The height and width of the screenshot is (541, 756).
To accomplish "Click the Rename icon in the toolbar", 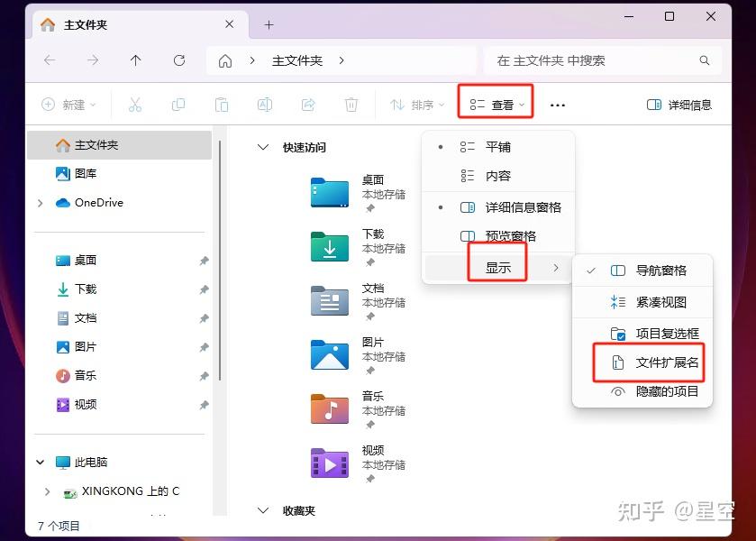I will [265, 104].
